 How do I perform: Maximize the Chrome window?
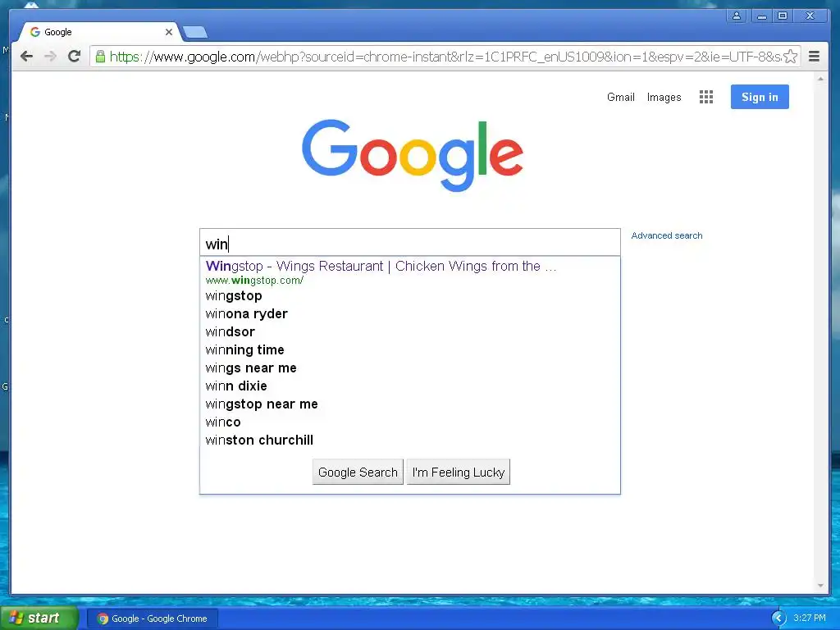tap(783, 16)
